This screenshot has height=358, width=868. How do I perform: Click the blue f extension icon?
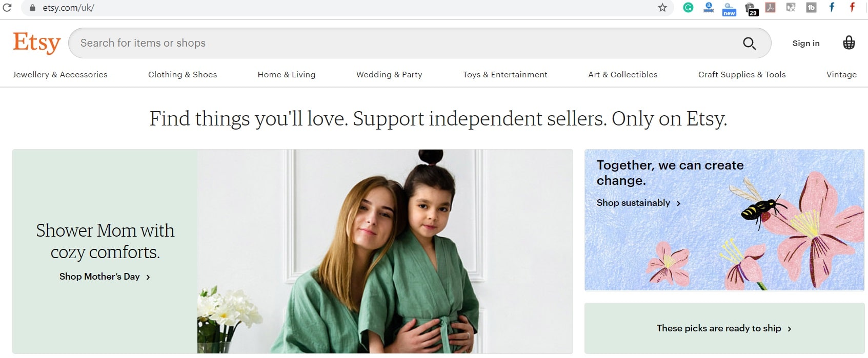832,7
